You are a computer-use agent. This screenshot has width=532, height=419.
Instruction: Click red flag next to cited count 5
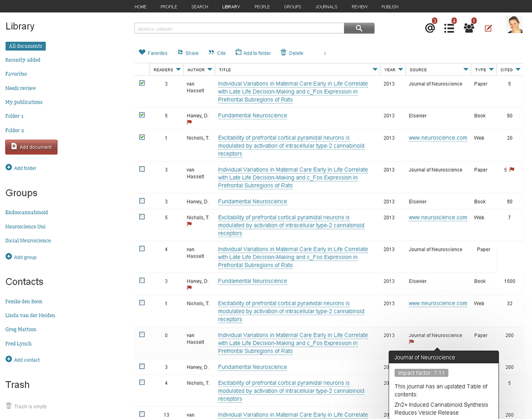pyautogui.click(x=512, y=169)
